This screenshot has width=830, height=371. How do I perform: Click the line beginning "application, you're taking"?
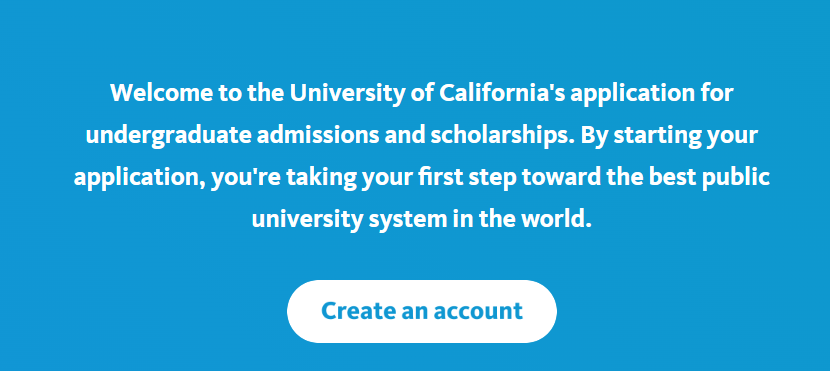point(421,177)
